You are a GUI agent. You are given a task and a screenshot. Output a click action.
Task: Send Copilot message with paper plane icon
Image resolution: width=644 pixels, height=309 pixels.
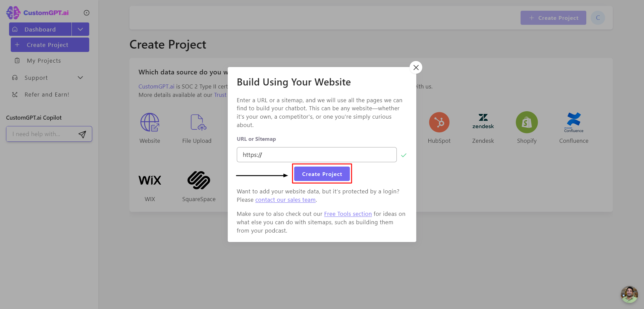click(82, 134)
